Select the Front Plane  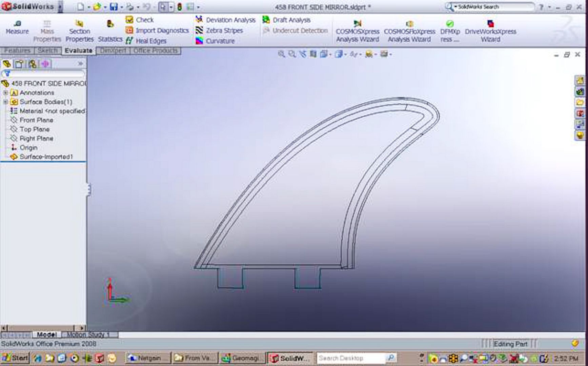(x=32, y=120)
